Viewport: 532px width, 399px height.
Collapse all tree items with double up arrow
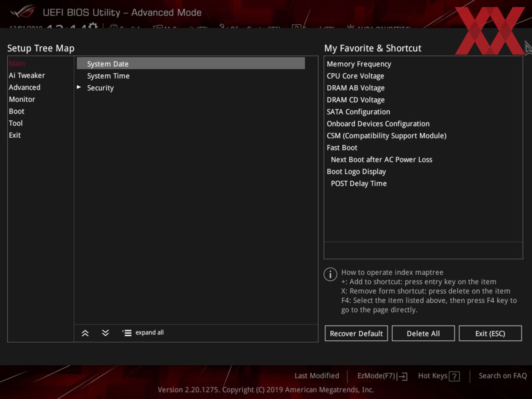[85, 333]
